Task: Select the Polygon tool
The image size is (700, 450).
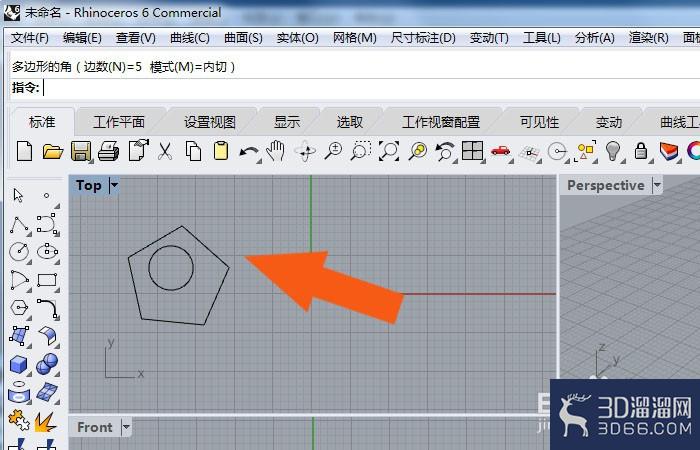Action: click(19, 308)
